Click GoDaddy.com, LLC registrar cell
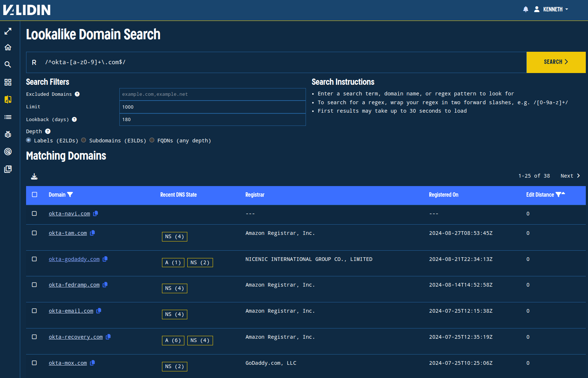Image resolution: width=588 pixels, height=378 pixels. click(271, 363)
